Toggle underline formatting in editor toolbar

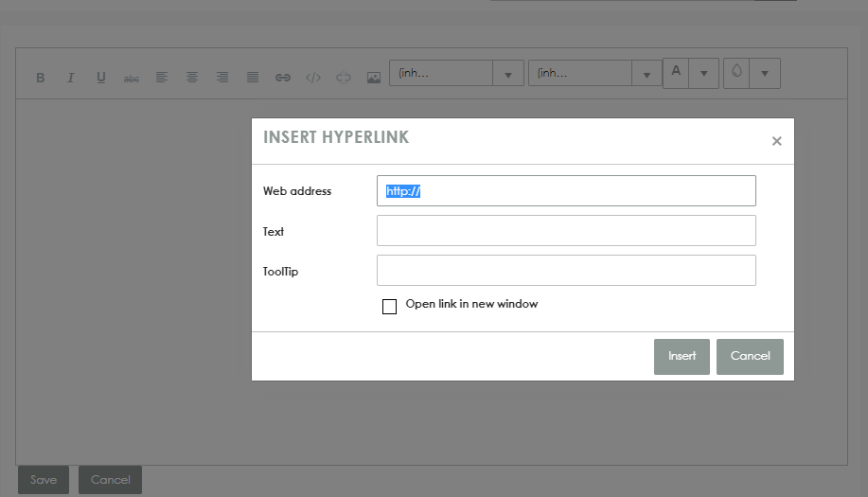[x=100, y=78]
